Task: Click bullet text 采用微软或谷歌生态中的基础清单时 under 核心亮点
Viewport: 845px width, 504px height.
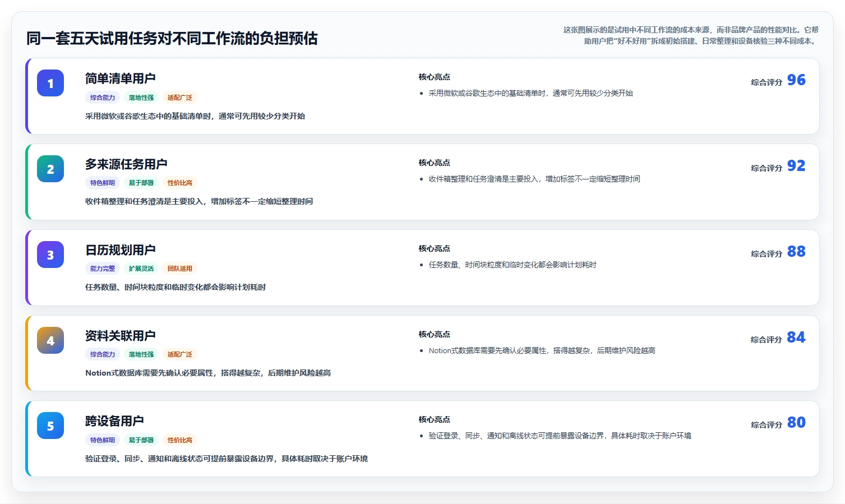Action: point(531,94)
